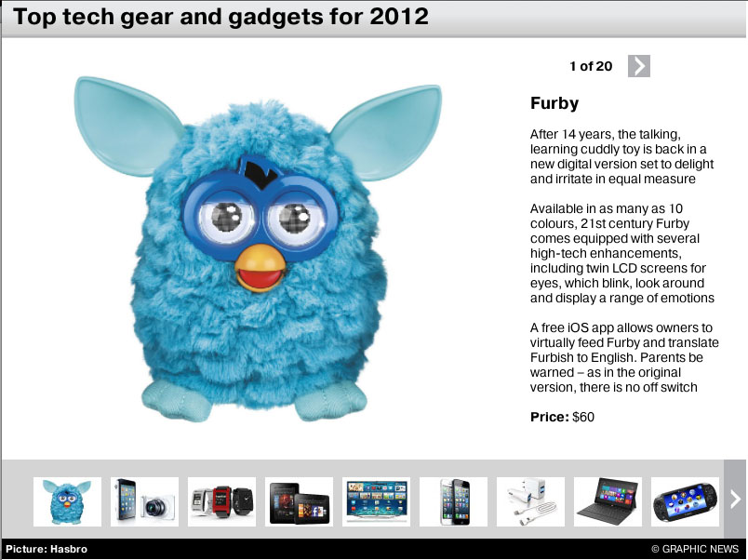This screenshot has height=560, width=748.
Task: Click the 'Price: $60' label
Action: tap(562, 417)
